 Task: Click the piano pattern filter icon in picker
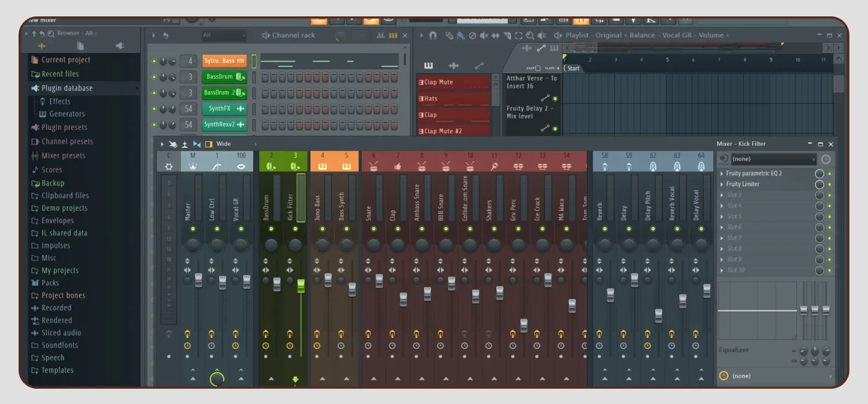429,66
